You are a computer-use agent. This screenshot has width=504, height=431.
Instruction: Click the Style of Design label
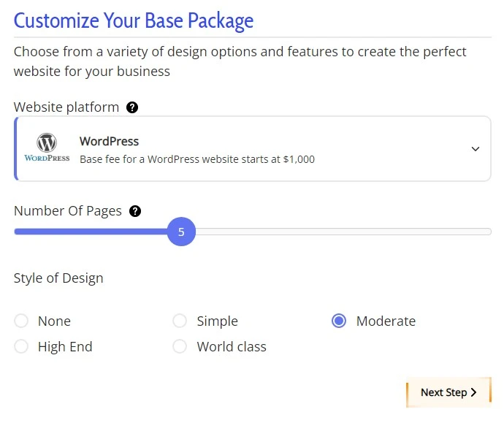coord(58,278)
